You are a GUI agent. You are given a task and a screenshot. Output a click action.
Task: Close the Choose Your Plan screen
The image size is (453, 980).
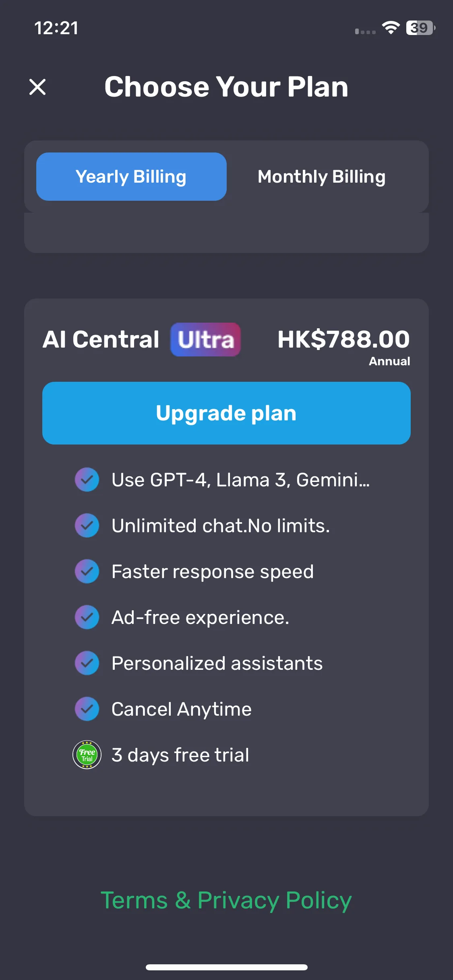(37, 87)
